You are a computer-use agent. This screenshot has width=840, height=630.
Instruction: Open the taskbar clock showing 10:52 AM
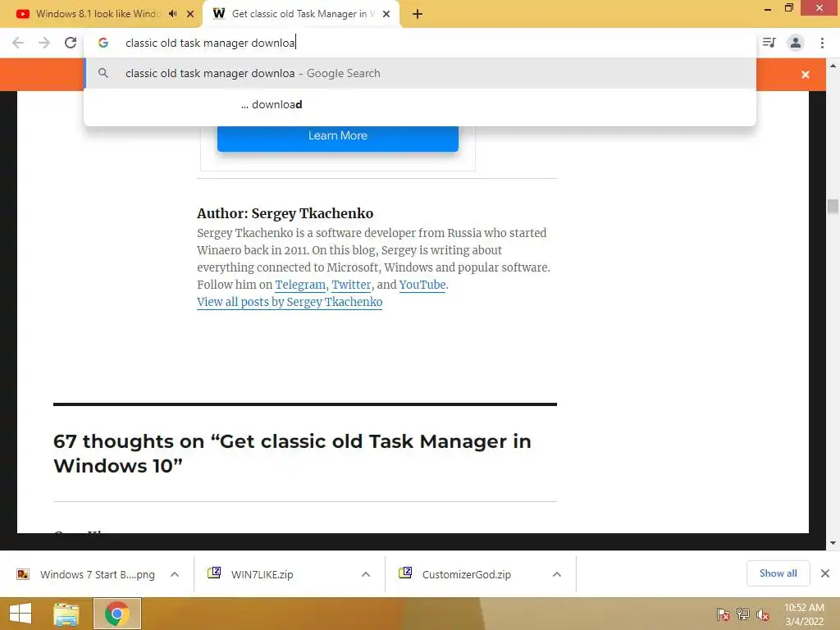[x=804, y=614]
